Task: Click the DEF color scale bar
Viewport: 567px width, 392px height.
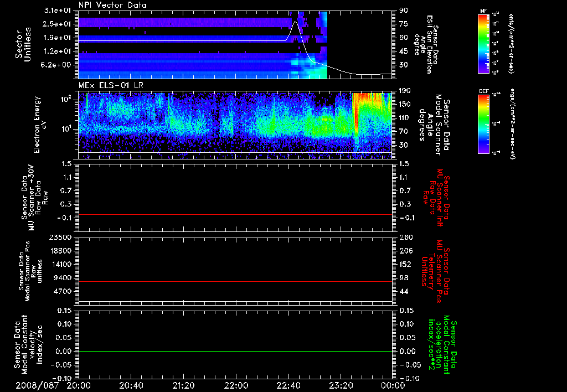Action: pyautogui.click(x=483, y=124)
